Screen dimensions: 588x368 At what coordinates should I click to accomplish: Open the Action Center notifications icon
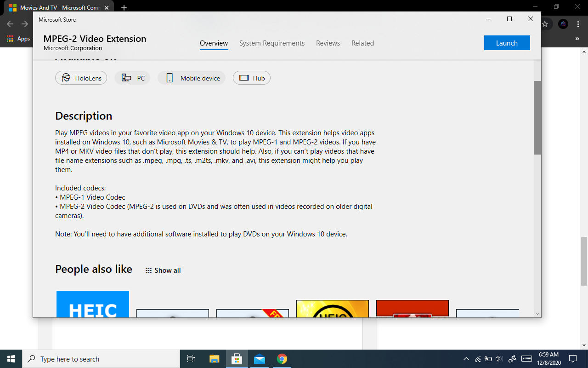pyautogui.click(x=573, y=359)
